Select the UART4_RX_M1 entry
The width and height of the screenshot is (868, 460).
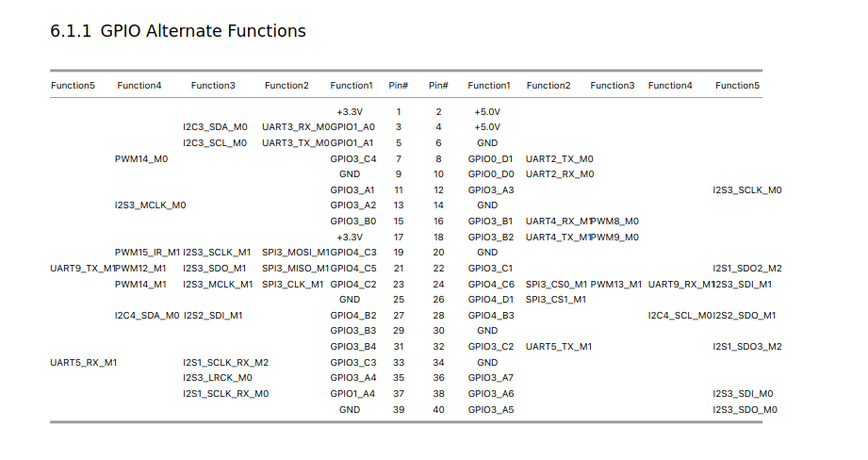pos(559,221)
